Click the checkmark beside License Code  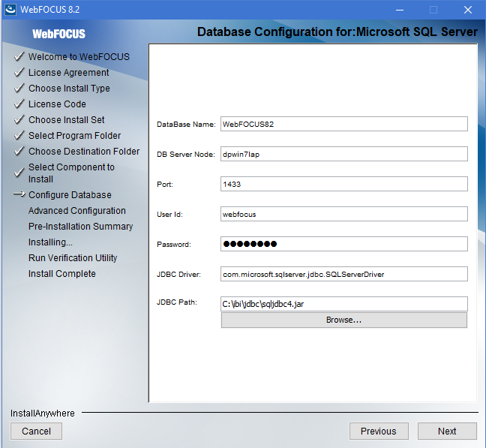19,104
